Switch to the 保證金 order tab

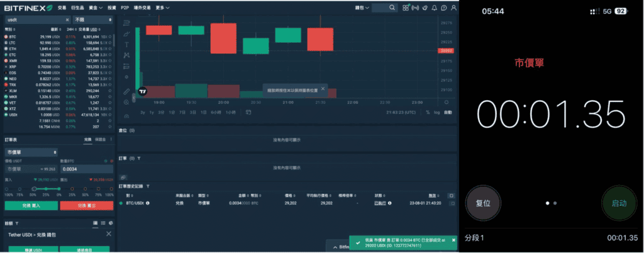coord(100,140)
